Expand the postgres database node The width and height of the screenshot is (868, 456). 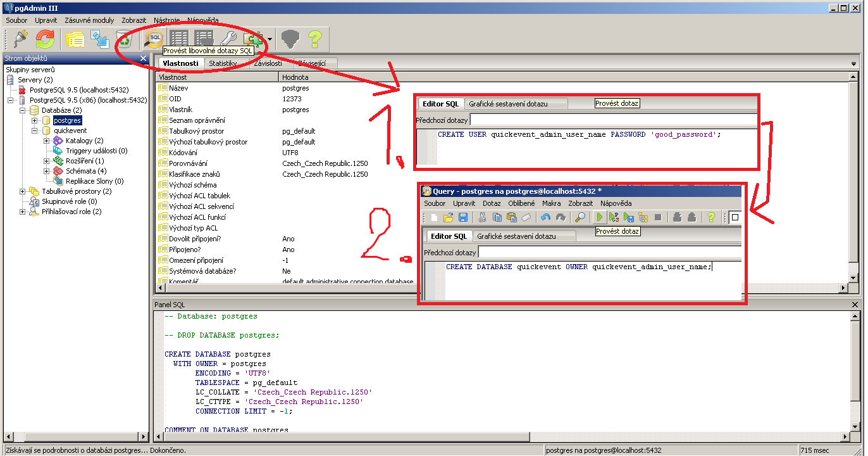point(34,120)
